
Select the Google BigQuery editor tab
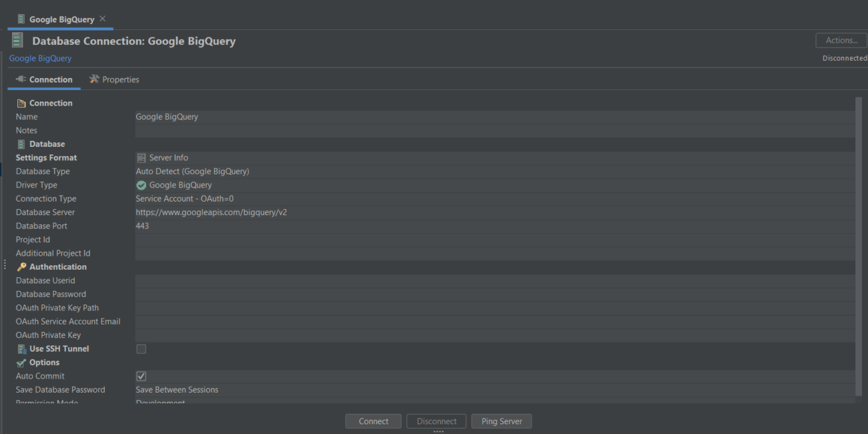60,19
